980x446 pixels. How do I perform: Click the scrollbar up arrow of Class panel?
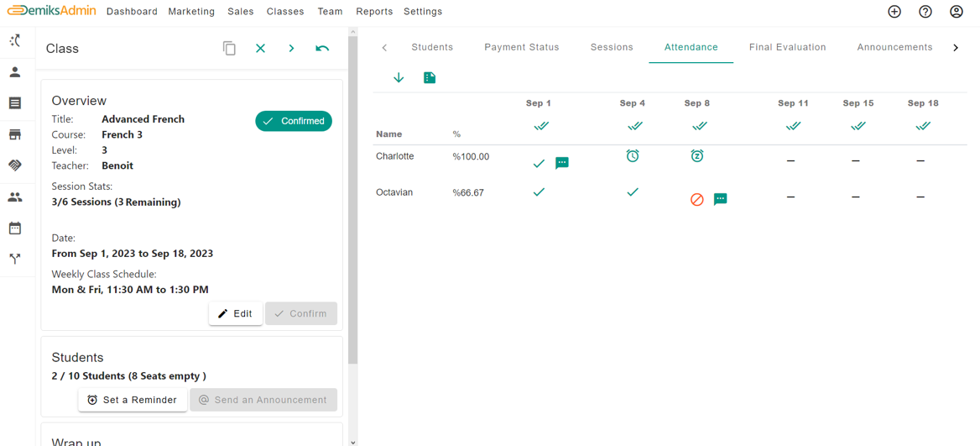pos(353,31)
